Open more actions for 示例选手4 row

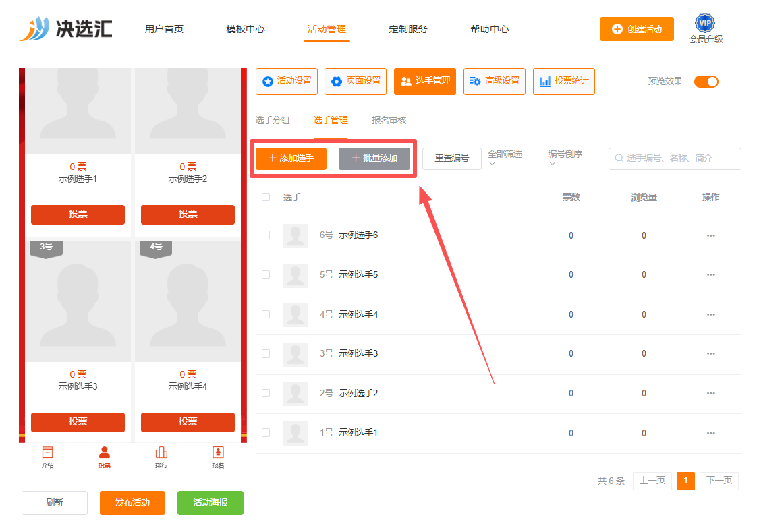710,314
